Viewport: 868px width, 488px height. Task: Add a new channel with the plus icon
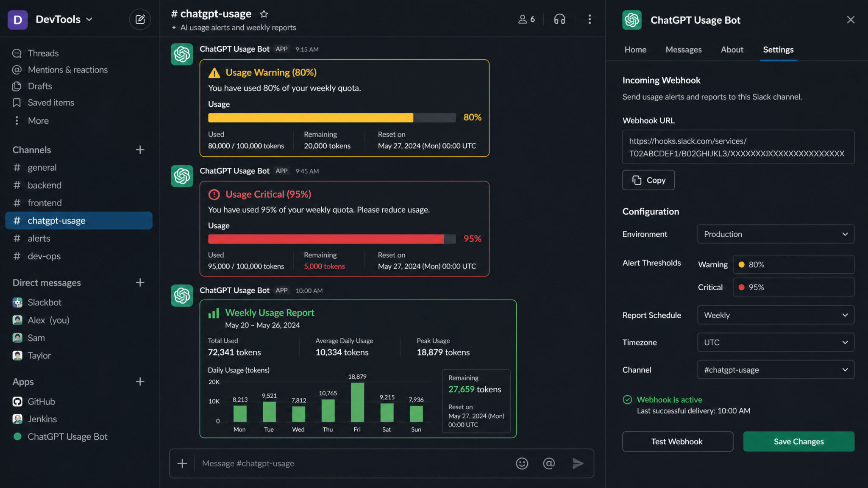coord(140,150)
